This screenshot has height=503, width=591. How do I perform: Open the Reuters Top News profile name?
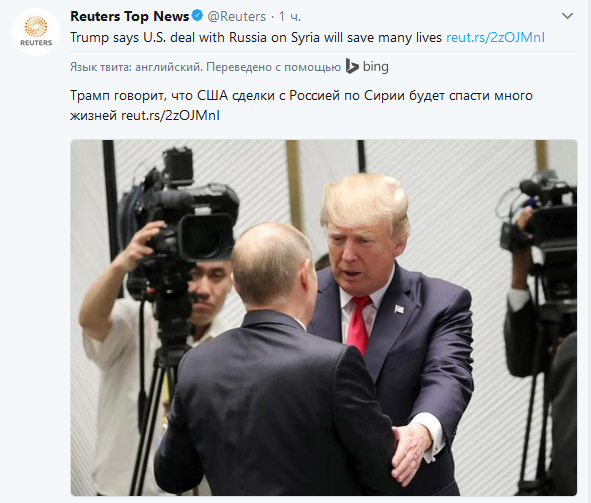pyautogui.click(x=130, y=16)
